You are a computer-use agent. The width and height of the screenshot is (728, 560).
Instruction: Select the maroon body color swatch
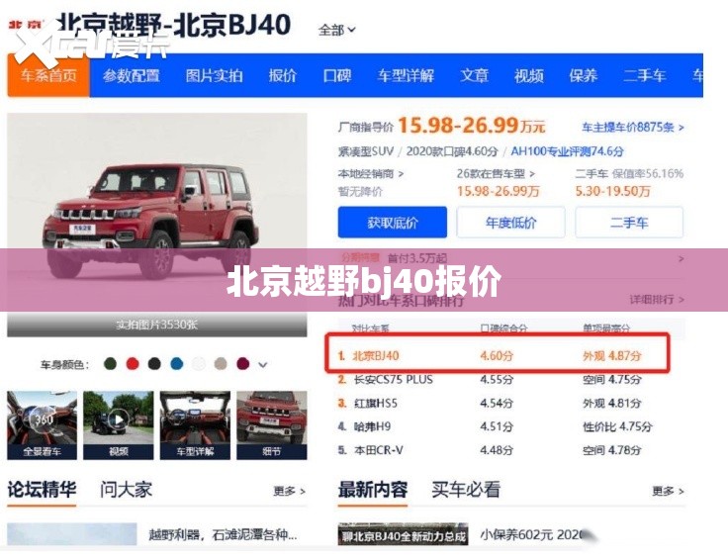click(242, 363)
